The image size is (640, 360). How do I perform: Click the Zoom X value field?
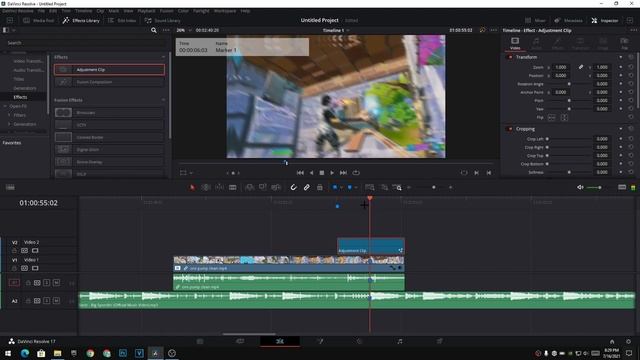(x=562, y=67)
